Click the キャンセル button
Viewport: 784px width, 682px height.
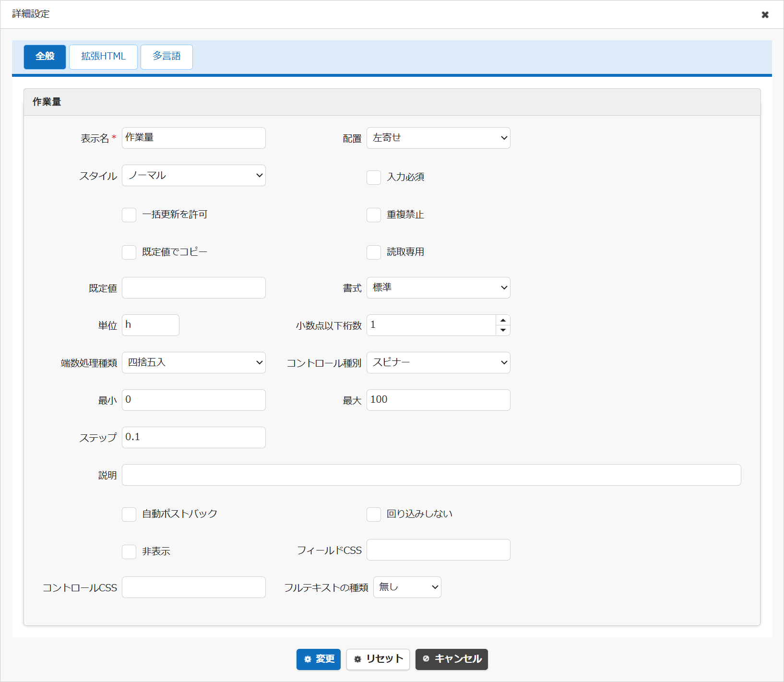point(451,659)
